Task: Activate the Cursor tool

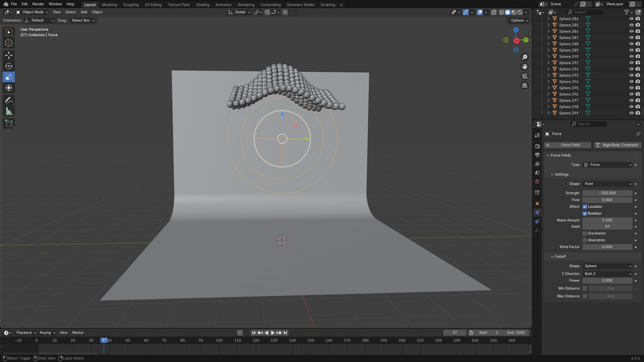Action: pyautogui.click(x=9, y=43)
